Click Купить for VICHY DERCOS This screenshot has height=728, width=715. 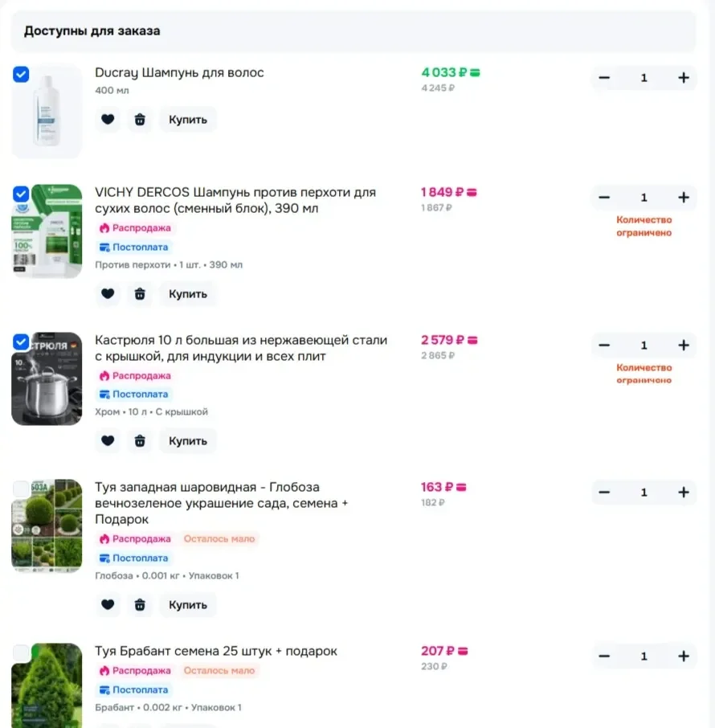pyautogui.click(x=187, y=294)
